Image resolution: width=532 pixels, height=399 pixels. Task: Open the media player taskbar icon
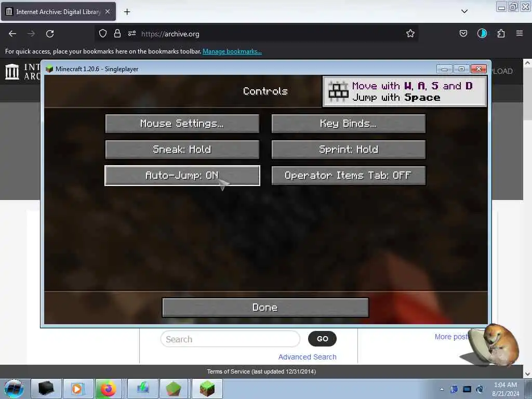78,389
